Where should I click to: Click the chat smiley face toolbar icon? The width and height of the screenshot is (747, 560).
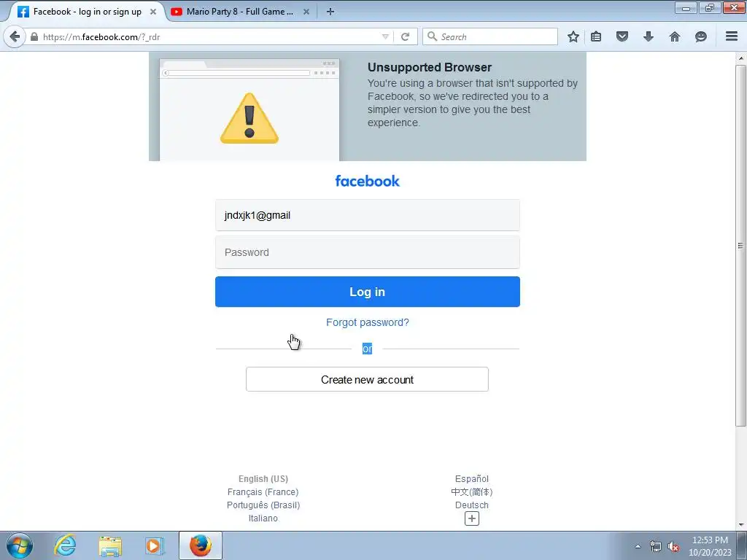click(701, 36)
